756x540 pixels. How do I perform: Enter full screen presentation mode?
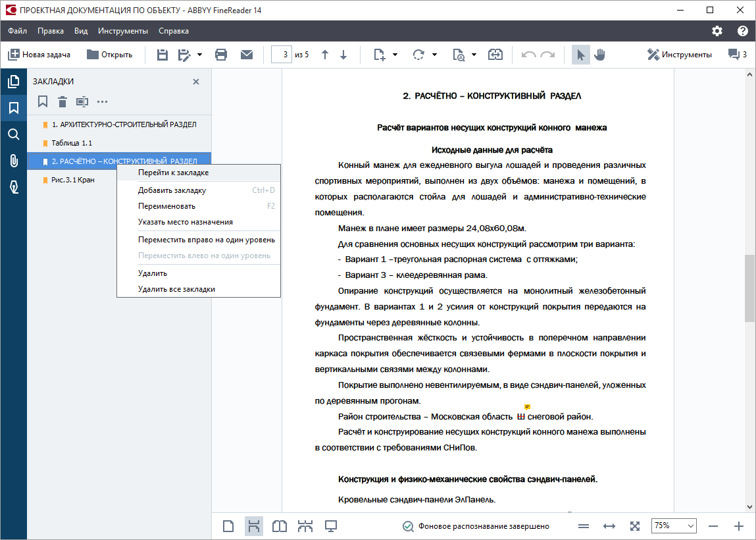(x=331, y=526)
